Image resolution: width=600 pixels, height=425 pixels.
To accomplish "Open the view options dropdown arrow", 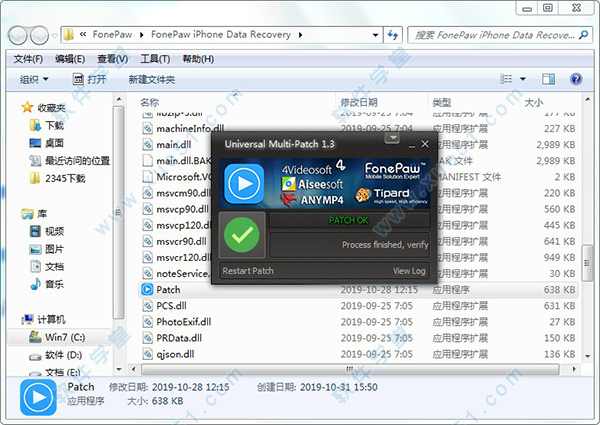I will 523,79.
